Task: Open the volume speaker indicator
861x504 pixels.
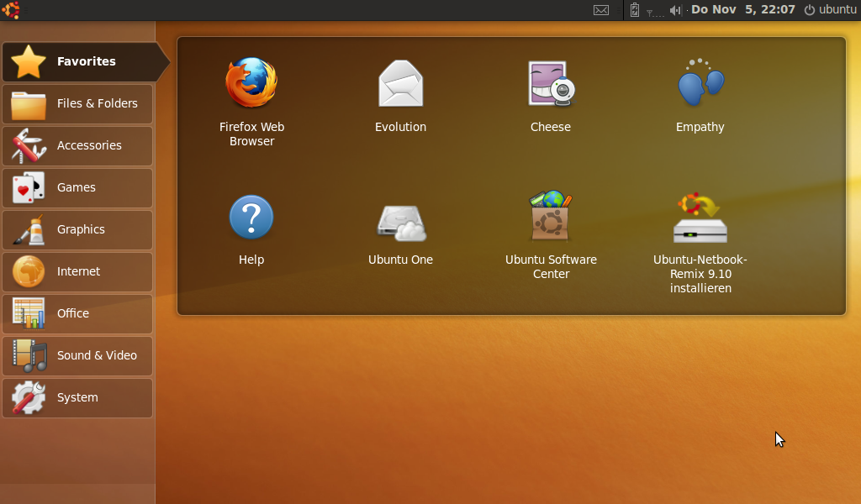Action: tap(675, 10)
